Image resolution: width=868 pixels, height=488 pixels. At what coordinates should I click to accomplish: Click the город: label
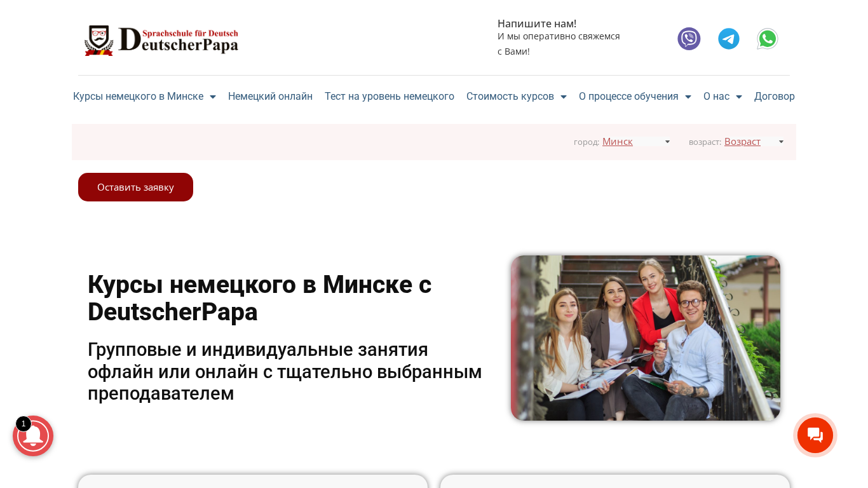coord(587,142)
